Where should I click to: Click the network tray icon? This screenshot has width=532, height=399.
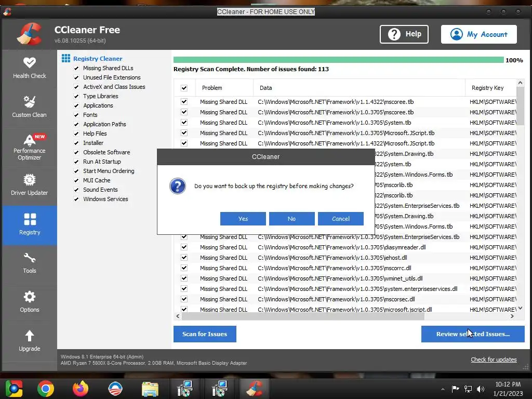(468, 389)
